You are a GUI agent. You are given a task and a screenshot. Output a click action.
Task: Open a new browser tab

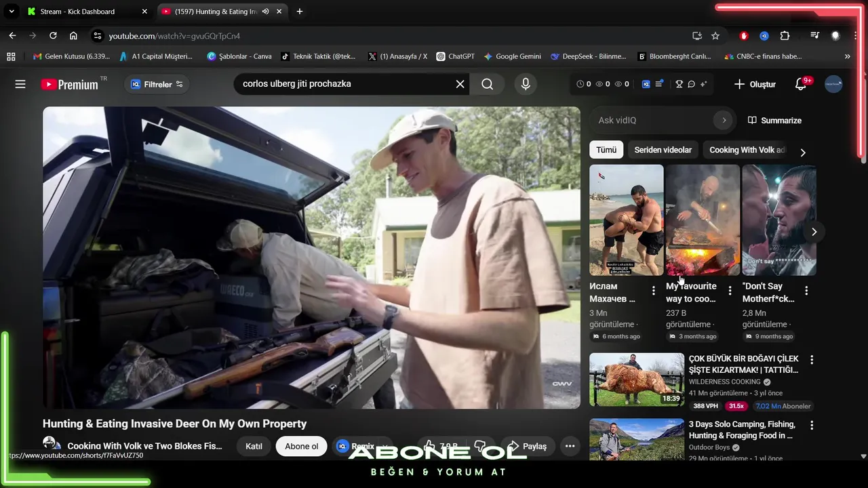pos(300,12)
